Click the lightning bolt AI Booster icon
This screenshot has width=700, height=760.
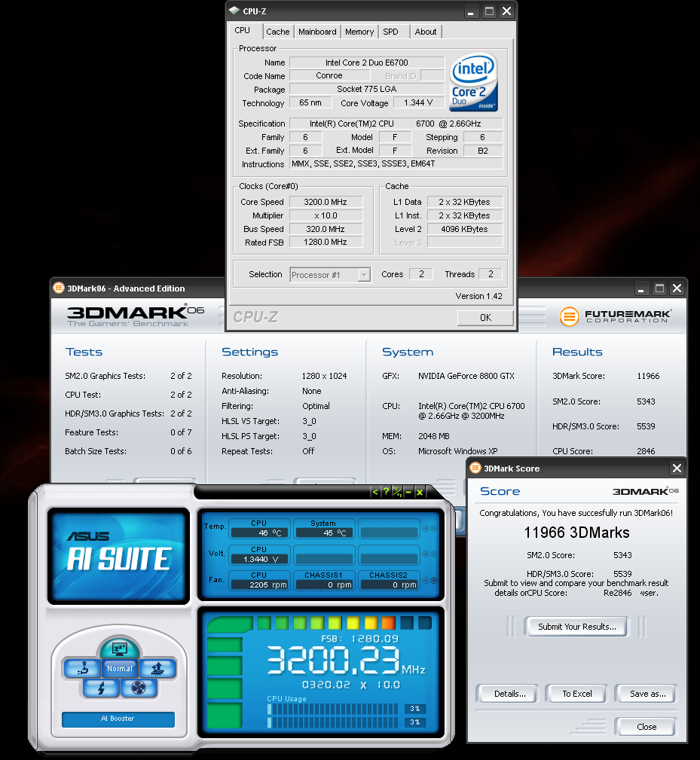point(101,688)
